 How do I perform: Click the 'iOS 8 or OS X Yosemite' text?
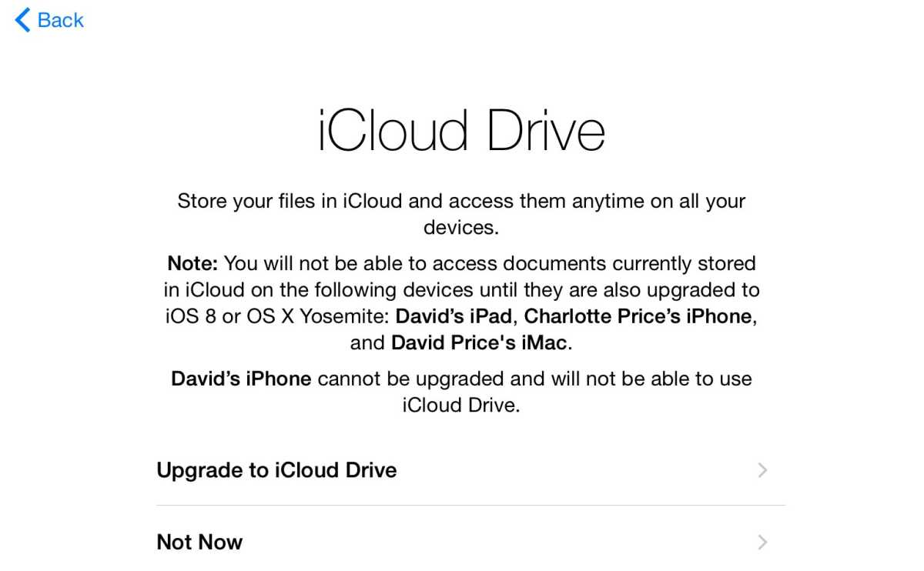coord(278,316)
